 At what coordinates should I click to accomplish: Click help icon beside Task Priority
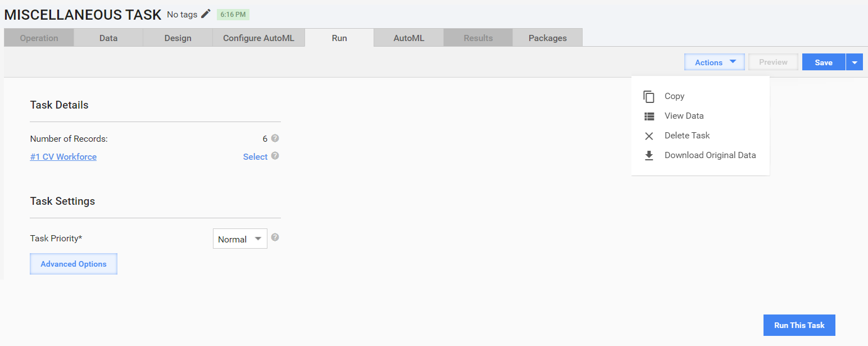pyautogui.click(x=275, y=237)
